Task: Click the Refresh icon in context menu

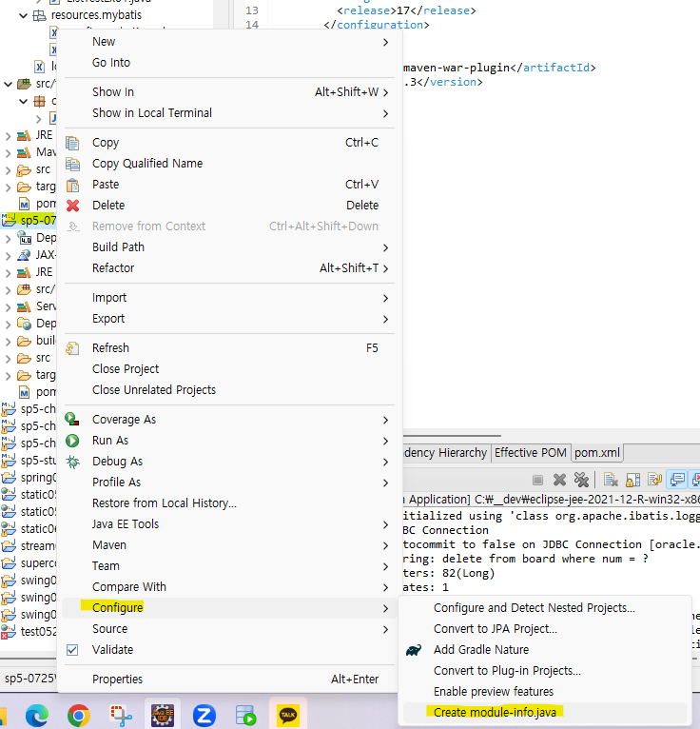Action: click(72, 348)
